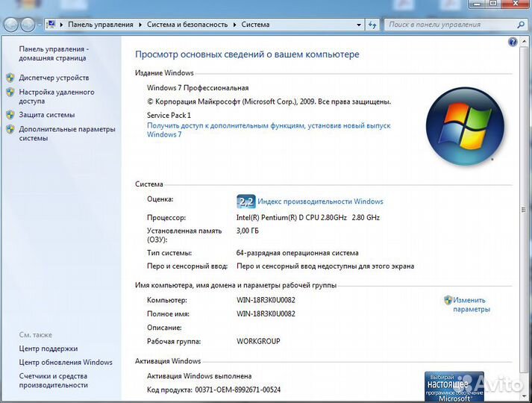Open Панель управления - домашняя страница link

click(x=54, y=54)
